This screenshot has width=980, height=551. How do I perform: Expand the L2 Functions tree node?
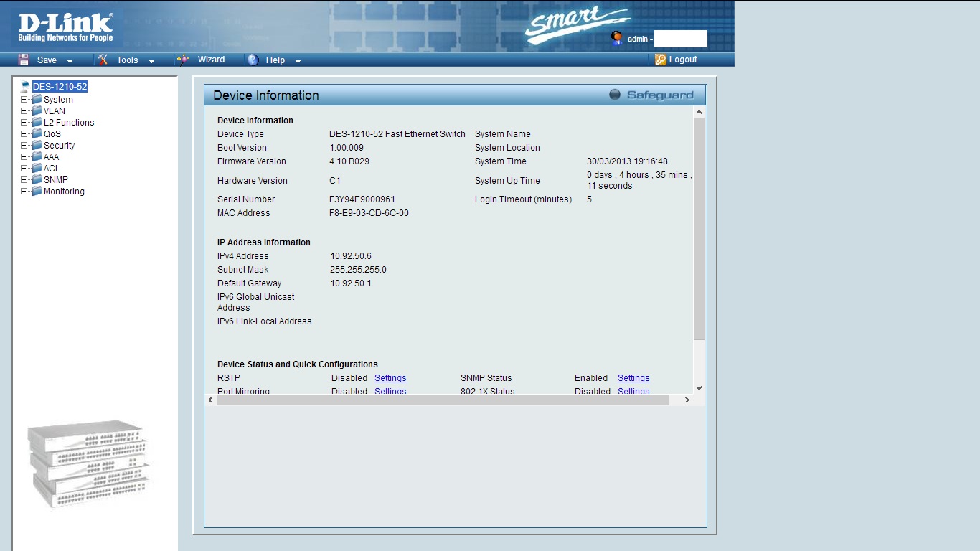point(24,123)
